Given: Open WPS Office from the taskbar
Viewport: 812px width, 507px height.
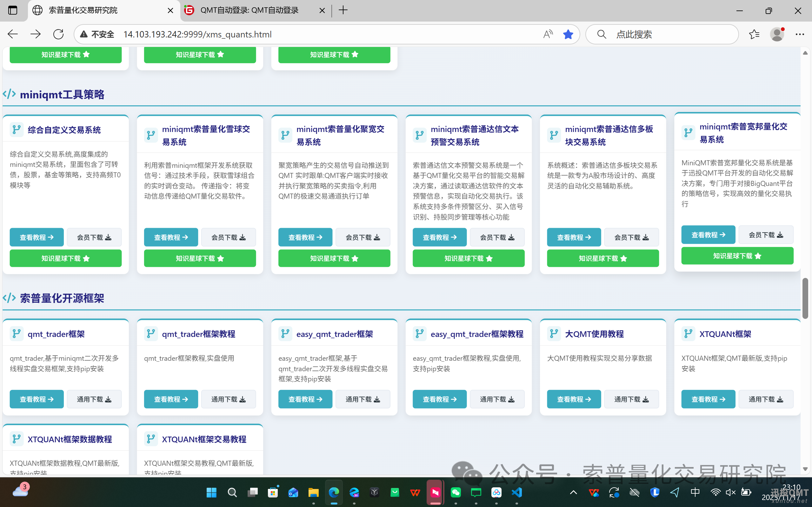Looking at the screenshot, I should 415,492.
